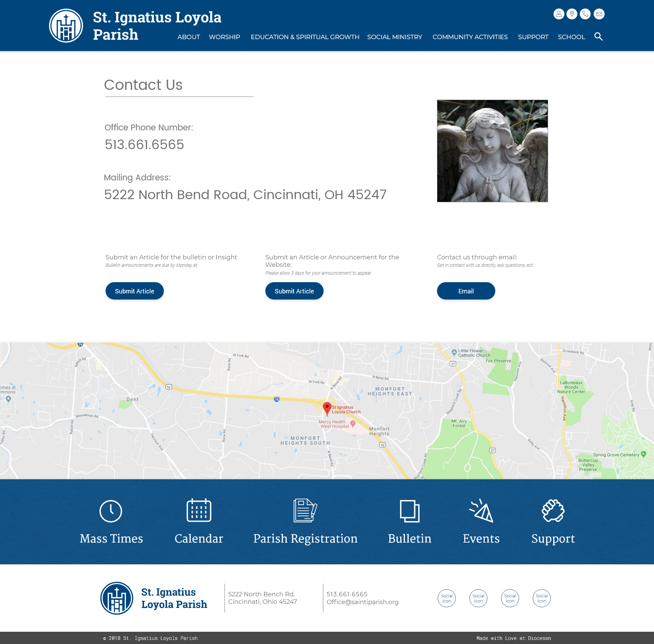Open the Support clapping hands icon

(553, 511)
